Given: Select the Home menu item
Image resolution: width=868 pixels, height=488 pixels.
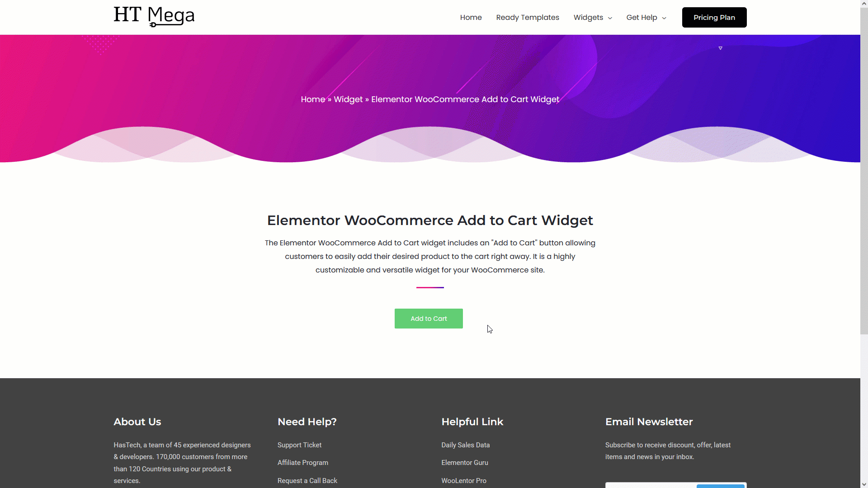Looking at the screenshot, I should point(471,17).
